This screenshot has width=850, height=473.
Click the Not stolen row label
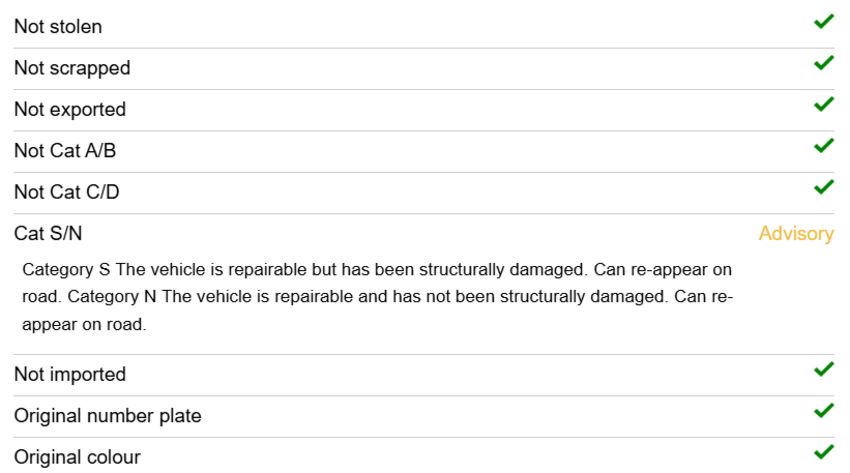[x=58, y=27]
